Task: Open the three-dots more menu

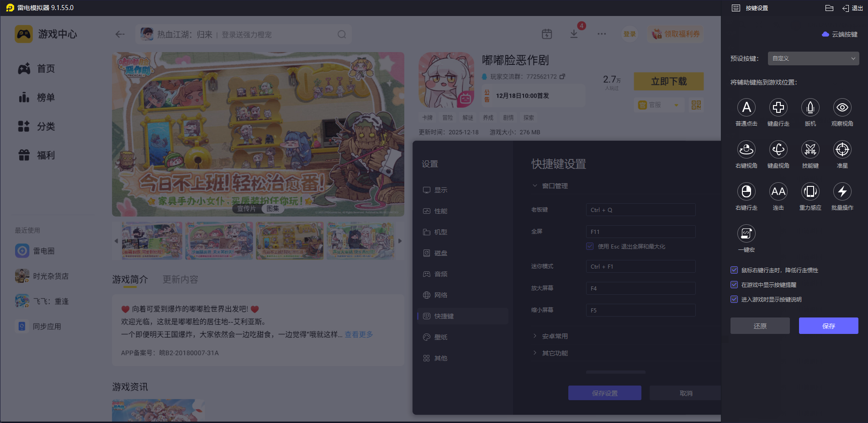Action: (x=602, y=34)
